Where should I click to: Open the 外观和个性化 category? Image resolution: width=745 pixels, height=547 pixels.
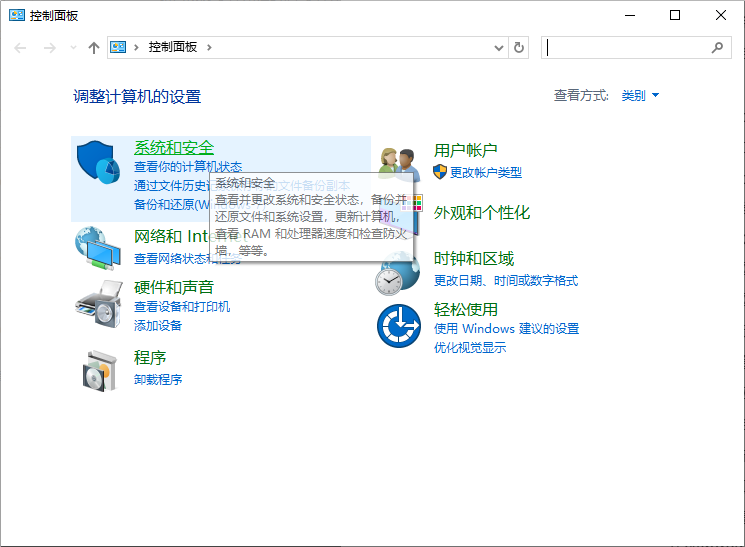(x=482, y=212)
